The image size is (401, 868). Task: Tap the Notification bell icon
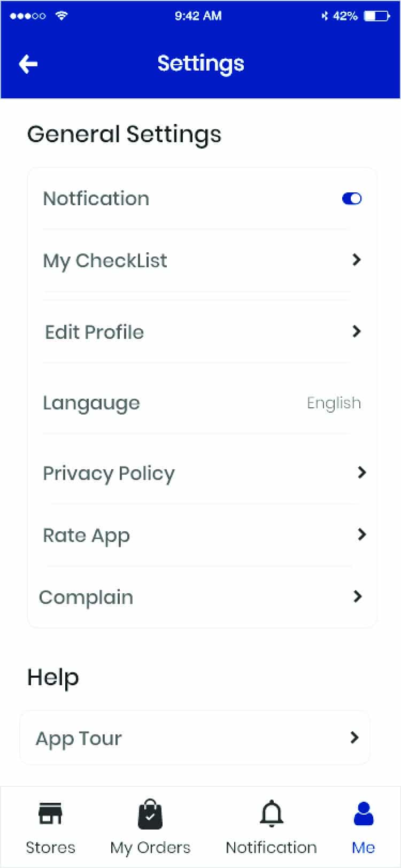tap(272, 814)
